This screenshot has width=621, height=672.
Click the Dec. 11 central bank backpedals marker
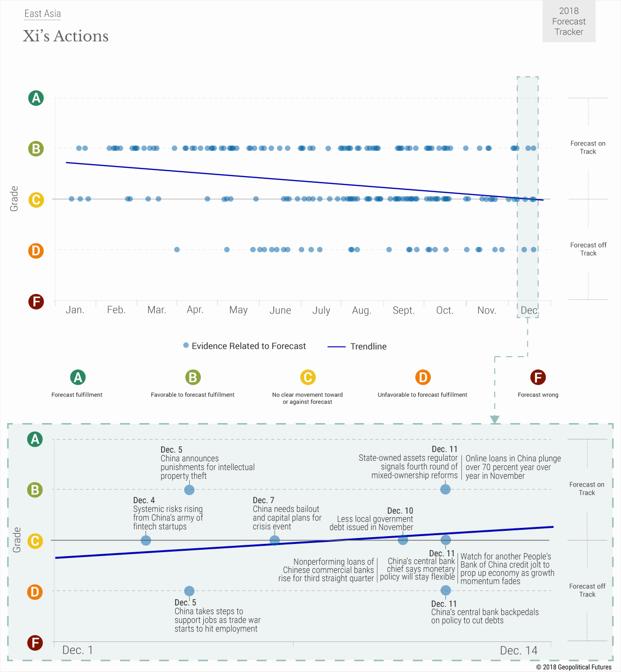(446, 590)
